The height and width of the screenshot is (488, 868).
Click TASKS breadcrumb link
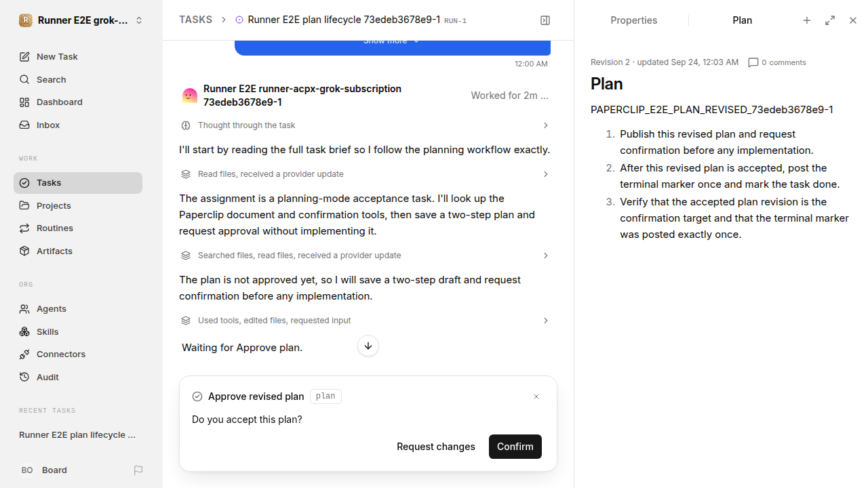pyautogui.click(x=195, y=20)
